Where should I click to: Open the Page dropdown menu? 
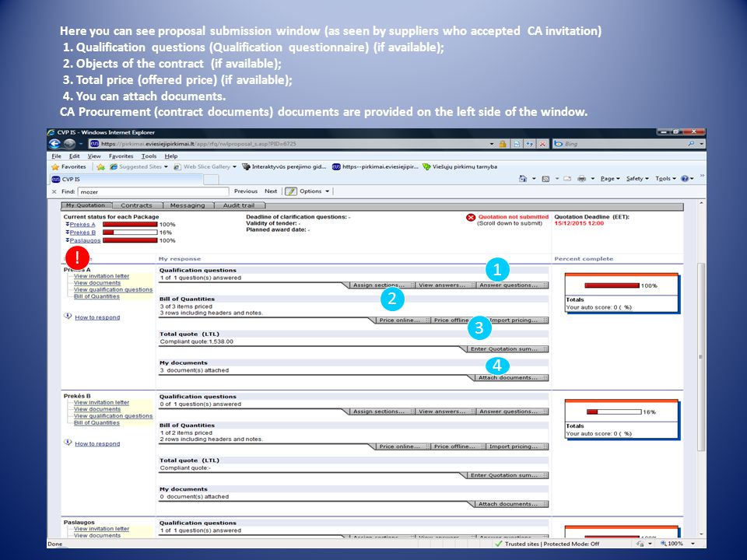pos(610,179)
